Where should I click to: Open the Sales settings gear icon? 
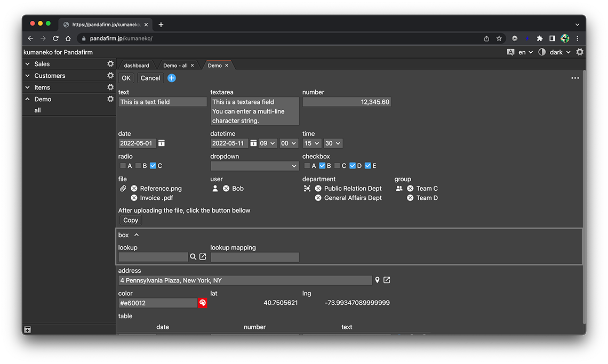(x=110, y=64)
